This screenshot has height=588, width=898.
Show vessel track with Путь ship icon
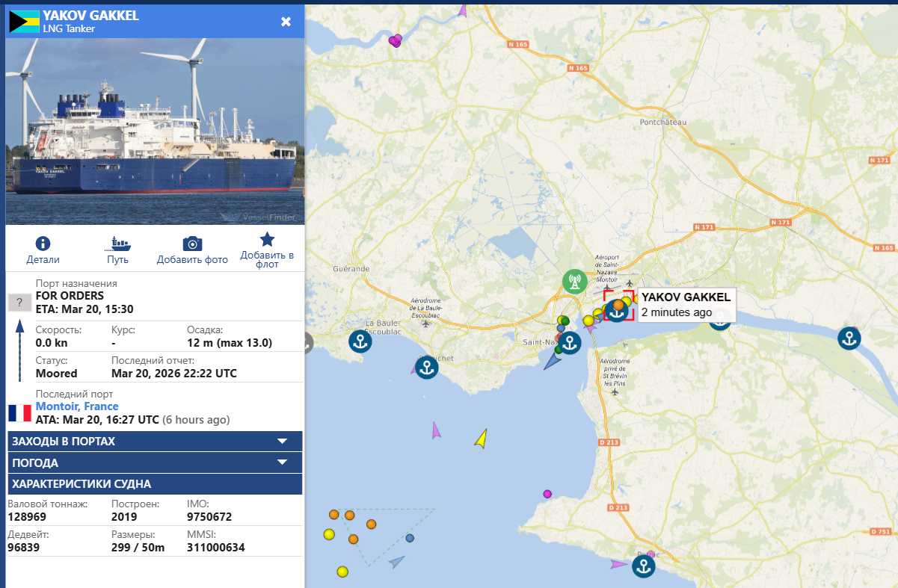(x=118, y=244)
